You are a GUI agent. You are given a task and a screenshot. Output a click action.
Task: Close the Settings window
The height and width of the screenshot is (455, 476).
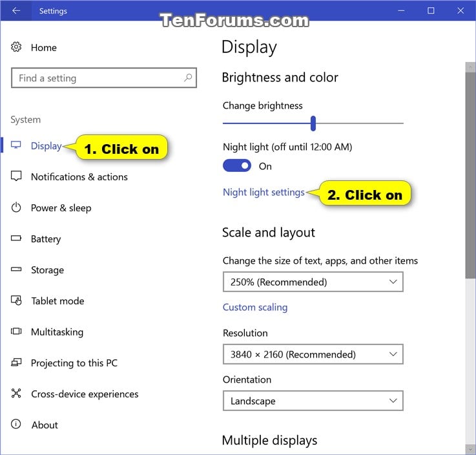460,10
